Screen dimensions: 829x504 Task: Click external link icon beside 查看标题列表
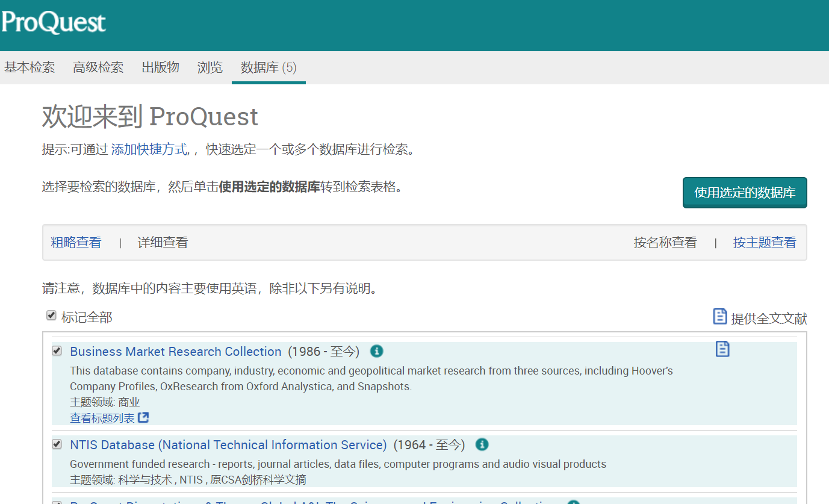[x=143, y=417]
